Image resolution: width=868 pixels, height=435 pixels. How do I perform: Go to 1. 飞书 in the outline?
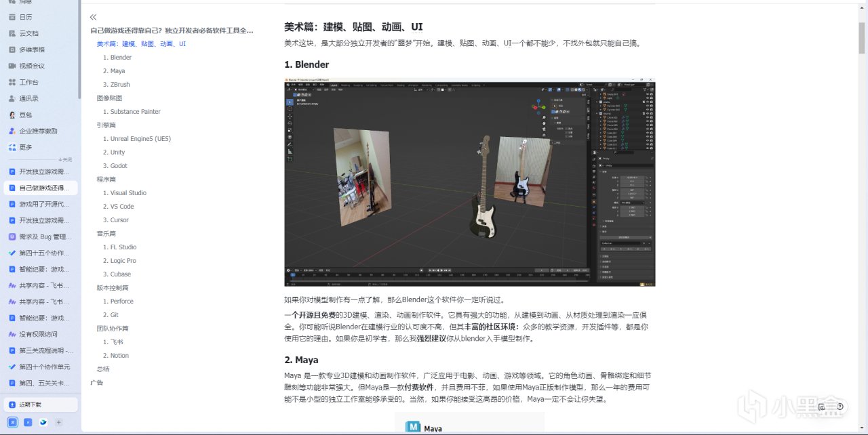pyautogui.click(x=113, y=342)
